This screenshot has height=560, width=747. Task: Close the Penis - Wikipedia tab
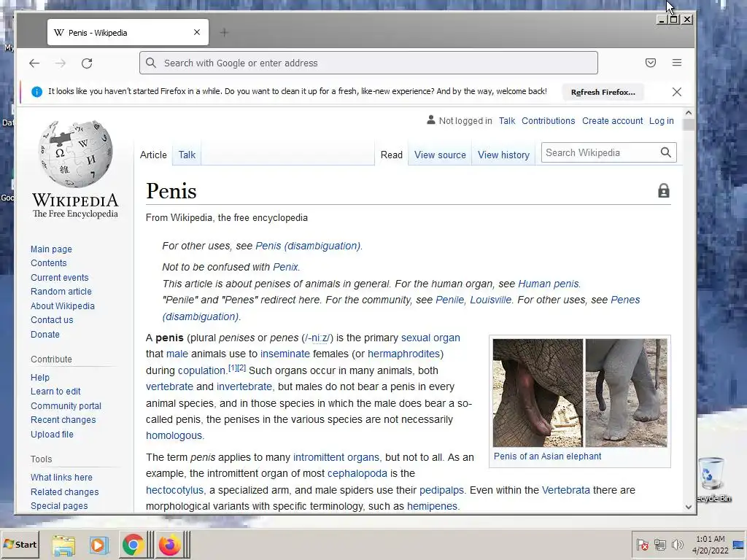pos(197,32)
